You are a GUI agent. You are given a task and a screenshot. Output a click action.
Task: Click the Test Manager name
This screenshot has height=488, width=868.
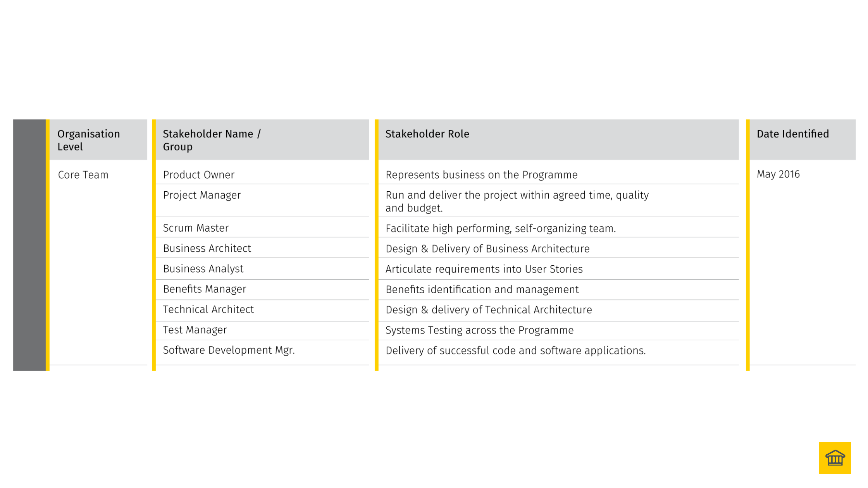pyautogui.click(x=195, y=330)
